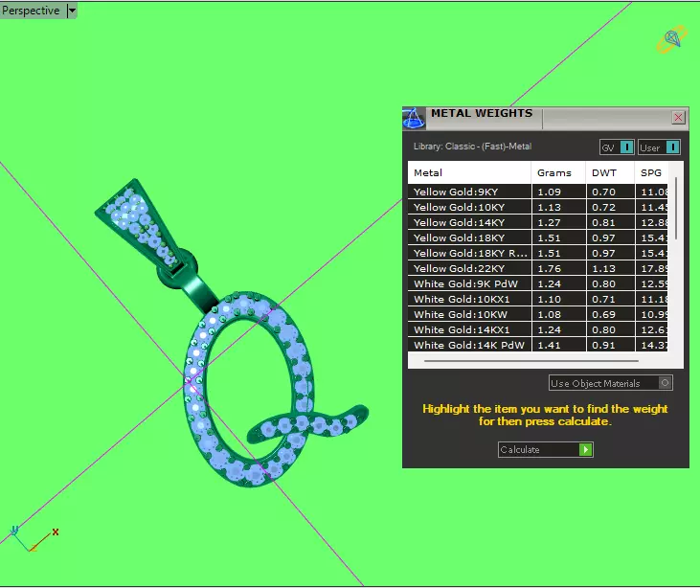Click the XY axis indicator icon
The width and height of the screenshot is (700, 588).
[34, 538]
